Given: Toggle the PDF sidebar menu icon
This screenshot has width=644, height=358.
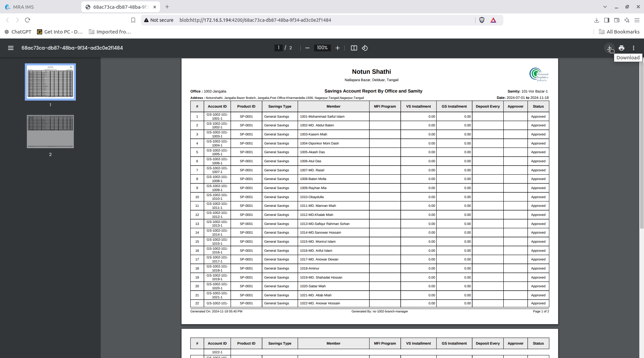Looking at the screenshot, I should (11, 48).
